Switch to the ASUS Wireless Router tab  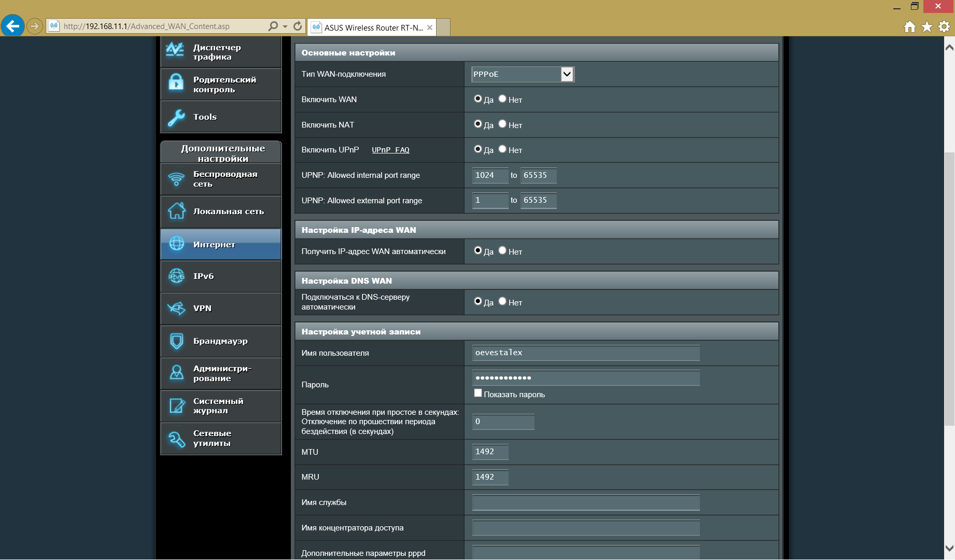pos(372,27)
